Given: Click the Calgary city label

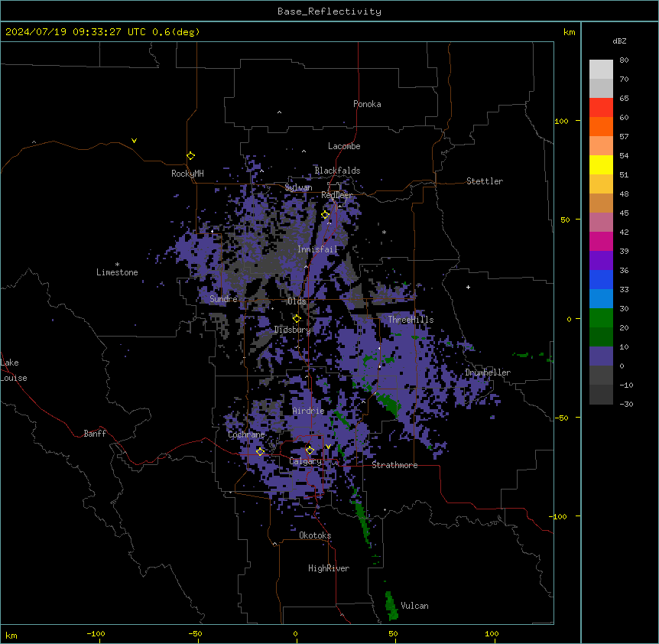Looking at the screenshot, I should tap(306, 461).
